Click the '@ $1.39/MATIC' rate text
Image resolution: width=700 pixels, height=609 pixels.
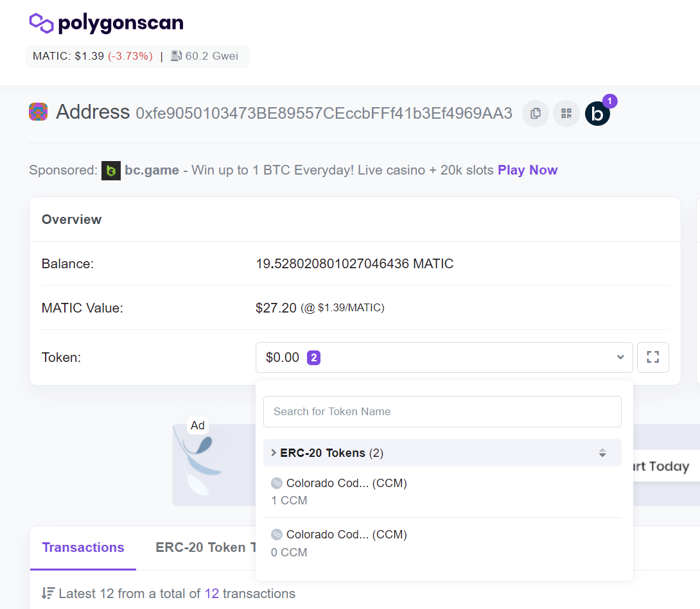click(342, 308)
